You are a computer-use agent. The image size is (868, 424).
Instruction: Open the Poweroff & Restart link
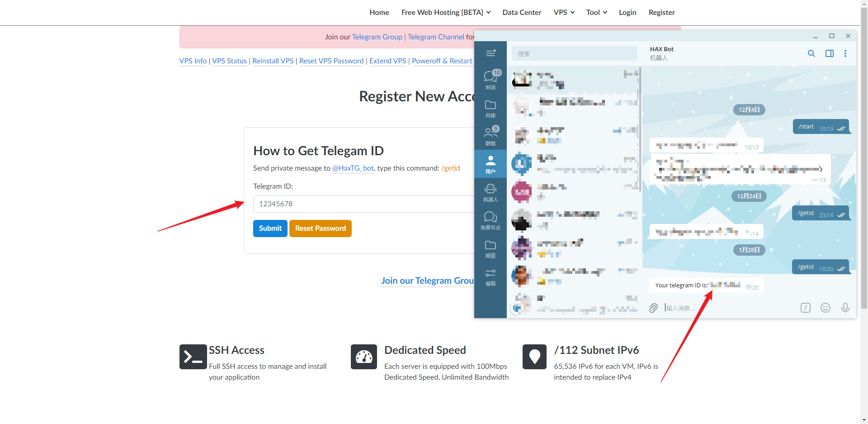[442, 61]
